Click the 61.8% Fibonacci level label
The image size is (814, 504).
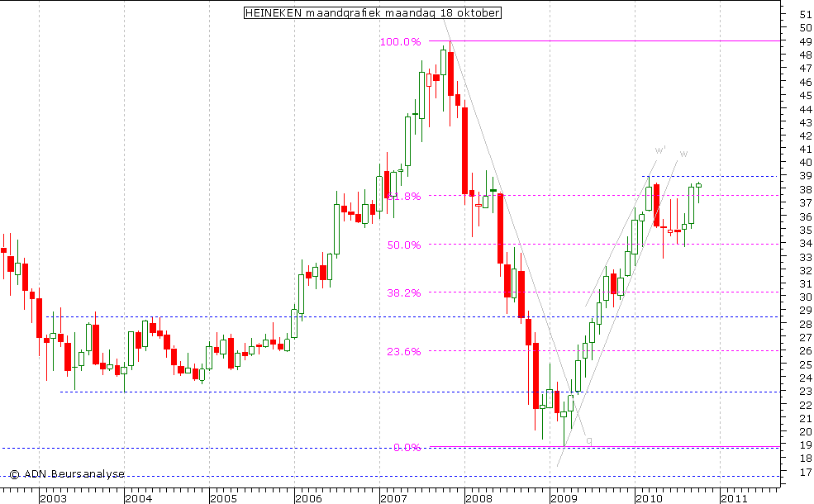[x=404, y=197]
